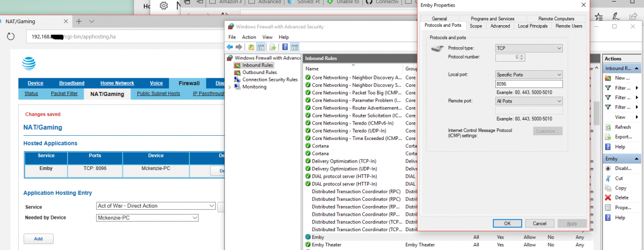The width and height of the screenshot is (644, 250).
Task: Open the Needed by Device dropdown
Action: [x=147, y=218]
